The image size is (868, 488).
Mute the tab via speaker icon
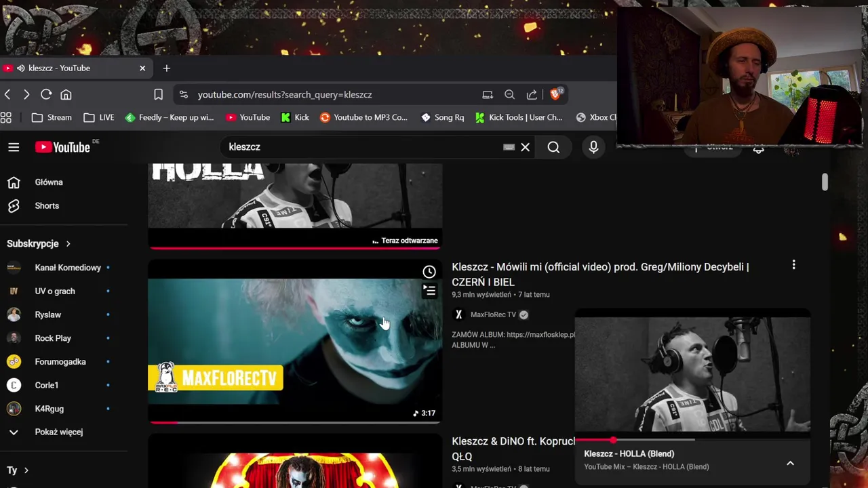click(x=21, y=68)
